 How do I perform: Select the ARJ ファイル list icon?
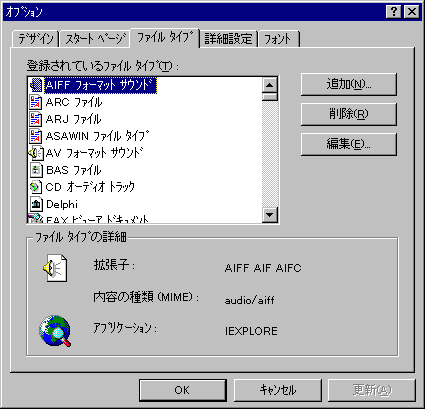[x=36, y=119]
